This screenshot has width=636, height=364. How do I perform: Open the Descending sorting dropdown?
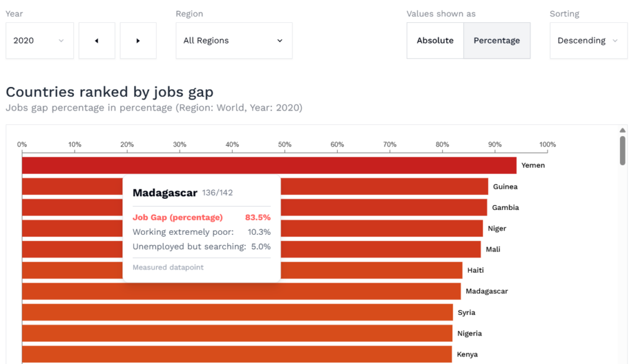point(588,41)
